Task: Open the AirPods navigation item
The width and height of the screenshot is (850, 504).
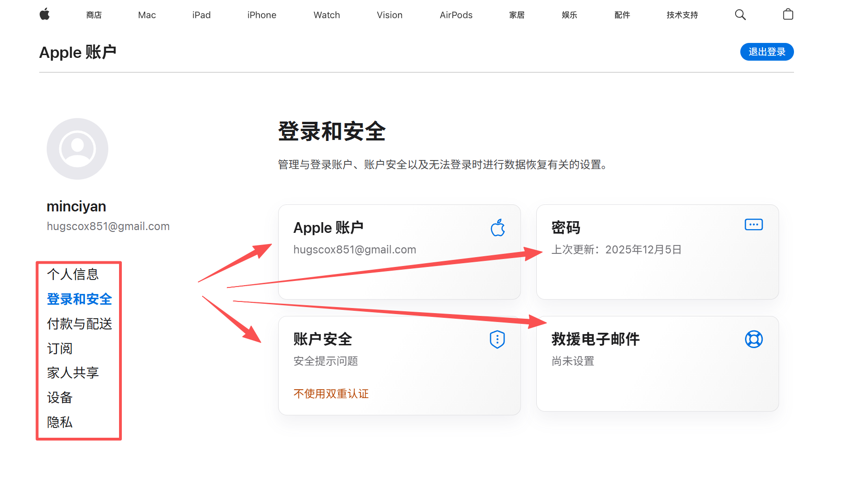Action: click(456, 15)
